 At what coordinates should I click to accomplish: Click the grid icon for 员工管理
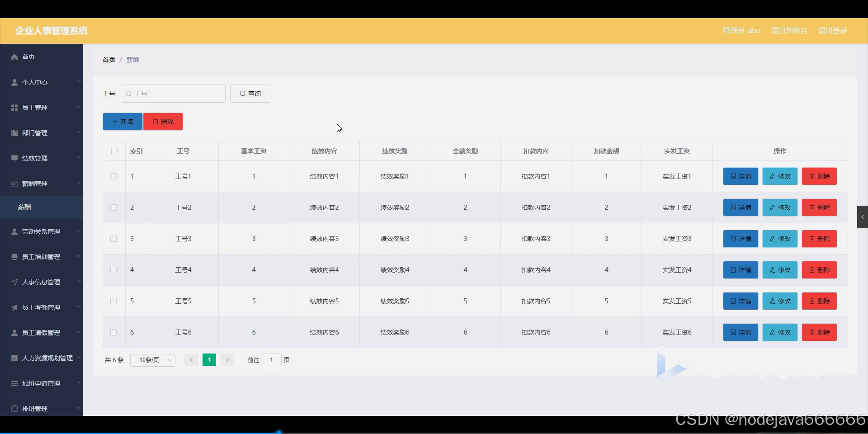tap(14, 108)
